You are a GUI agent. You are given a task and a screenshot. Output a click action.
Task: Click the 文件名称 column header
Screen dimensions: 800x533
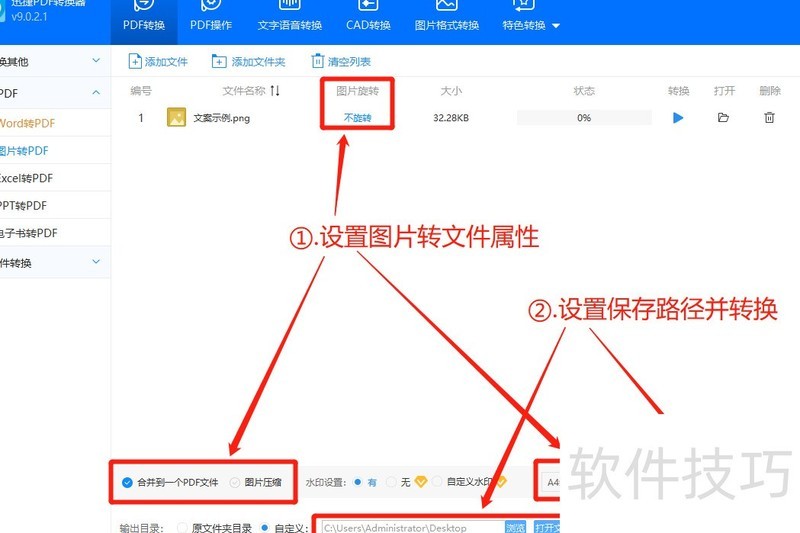(x=244, y=91)
